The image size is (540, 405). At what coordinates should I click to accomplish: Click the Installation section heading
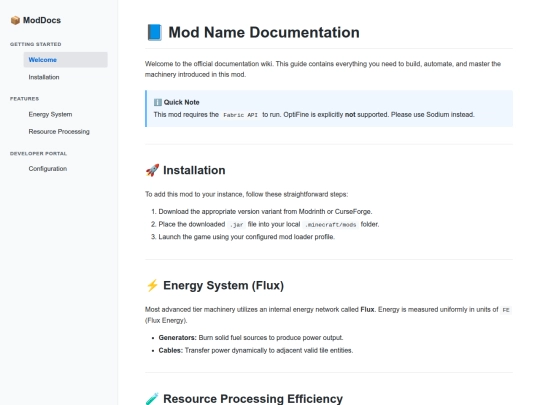coord(194,170)
